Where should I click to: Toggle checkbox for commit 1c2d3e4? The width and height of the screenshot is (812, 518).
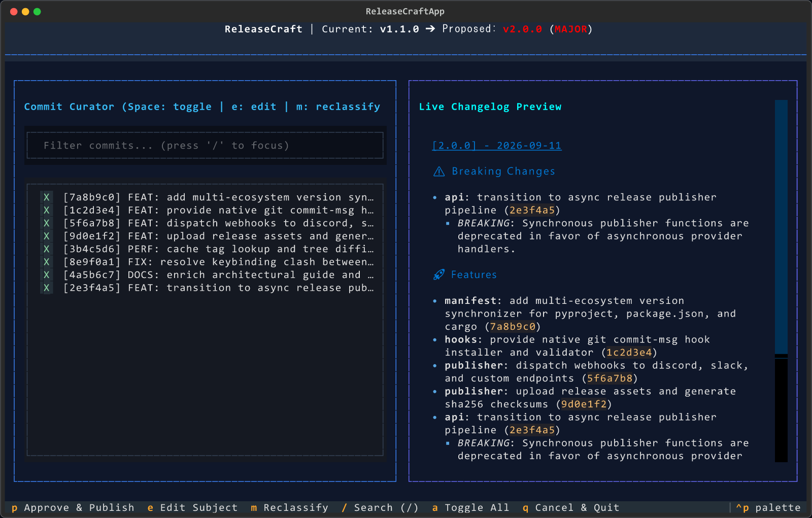point(46,210)
